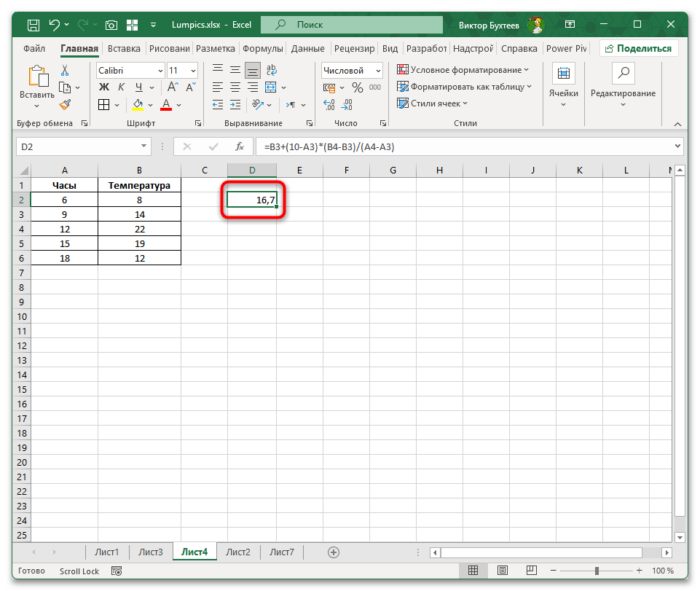Click the Undo arrow icon
The image size is (700, 591).
click(54, 25)
